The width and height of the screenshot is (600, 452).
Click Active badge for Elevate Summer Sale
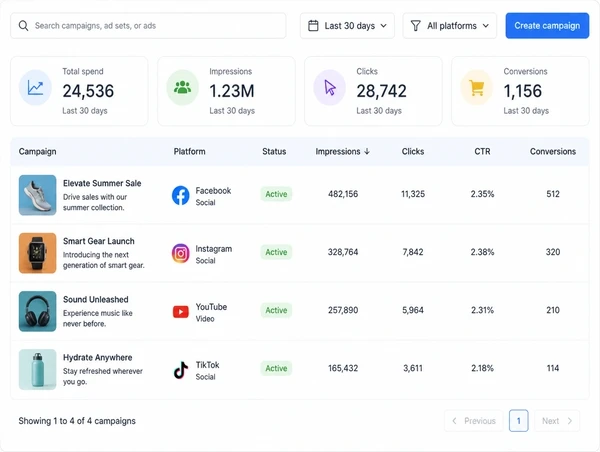point(276,194)
